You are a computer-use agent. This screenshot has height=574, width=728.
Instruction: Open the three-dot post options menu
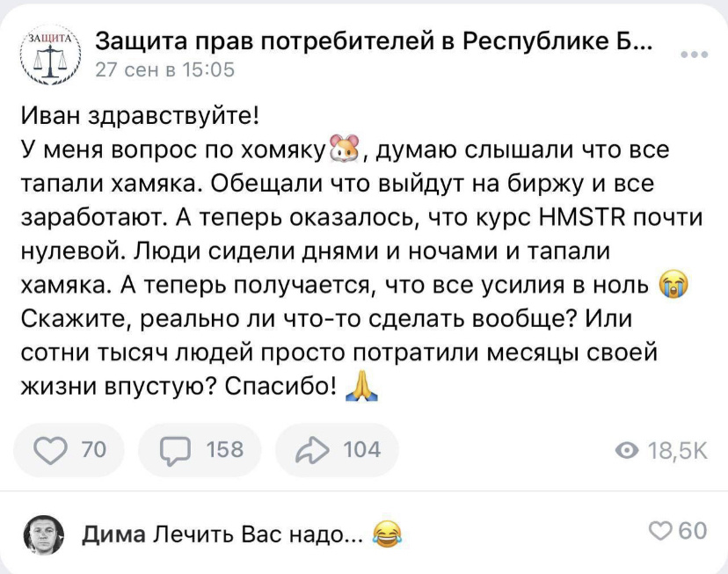[693, 55]
